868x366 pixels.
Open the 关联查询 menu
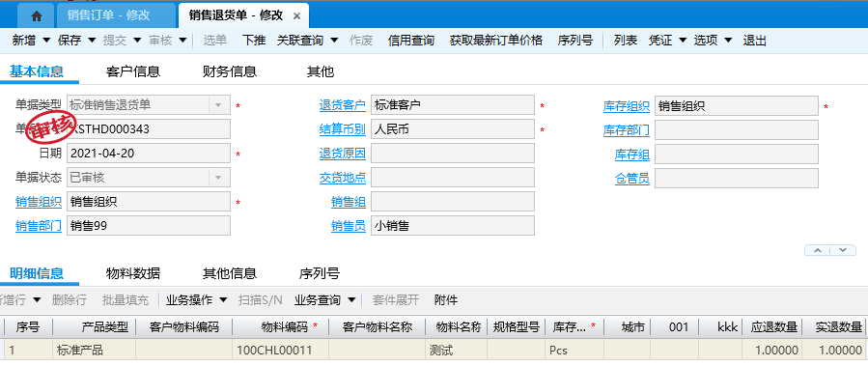(x=300, y=40)
